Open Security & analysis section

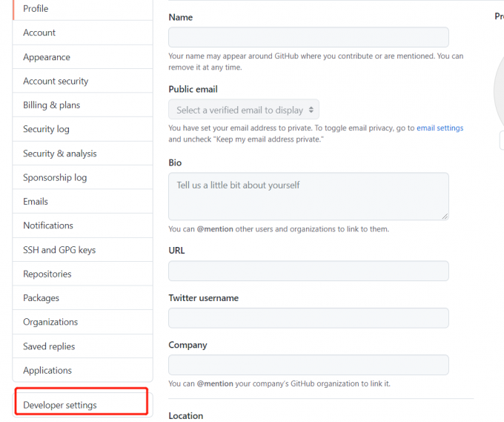pyautogui.click(x=59, y=154)
